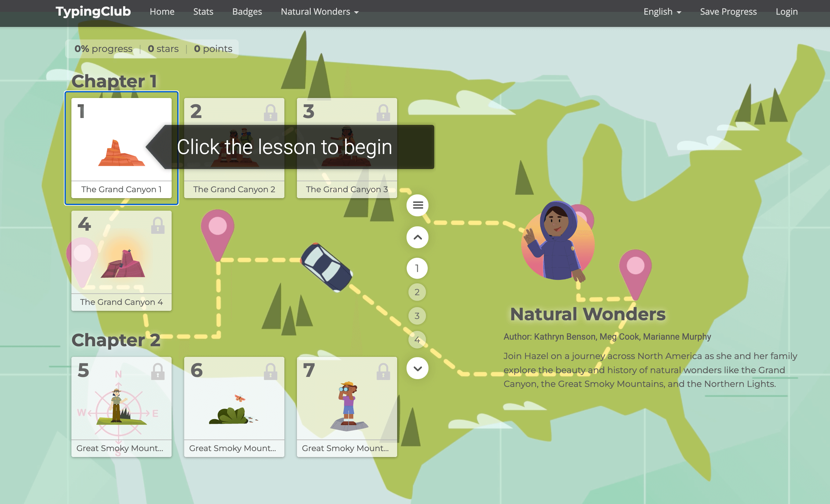Viewport: 830px width, 504px height.
Task: Click the up chevron chapter navigation button
Action: (x=418, y=237)
